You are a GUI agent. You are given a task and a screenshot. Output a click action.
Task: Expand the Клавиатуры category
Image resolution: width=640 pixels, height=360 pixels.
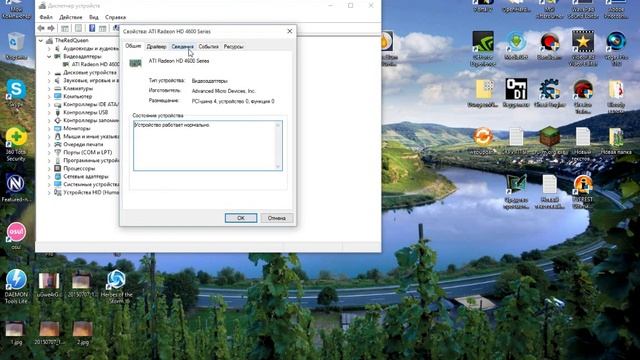pyautogui.click(x=49, y=89)
